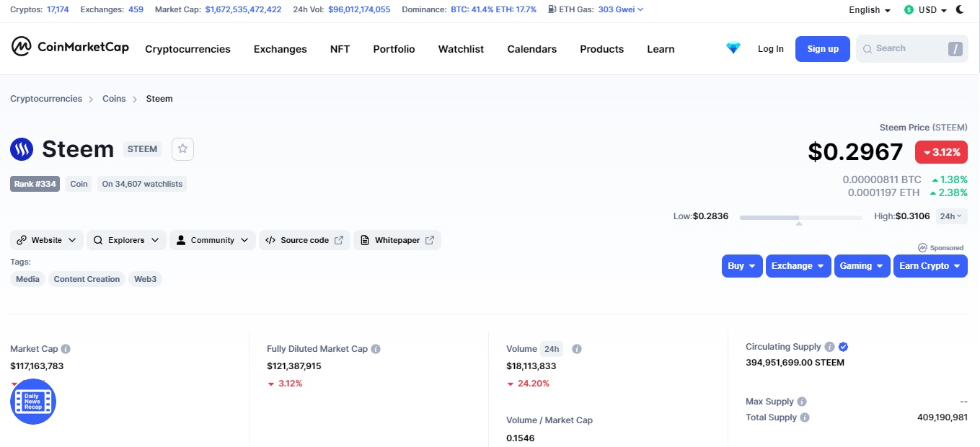Click the Rank #334 badge
This screenshot has height=447, width=980.
(36, 184)
